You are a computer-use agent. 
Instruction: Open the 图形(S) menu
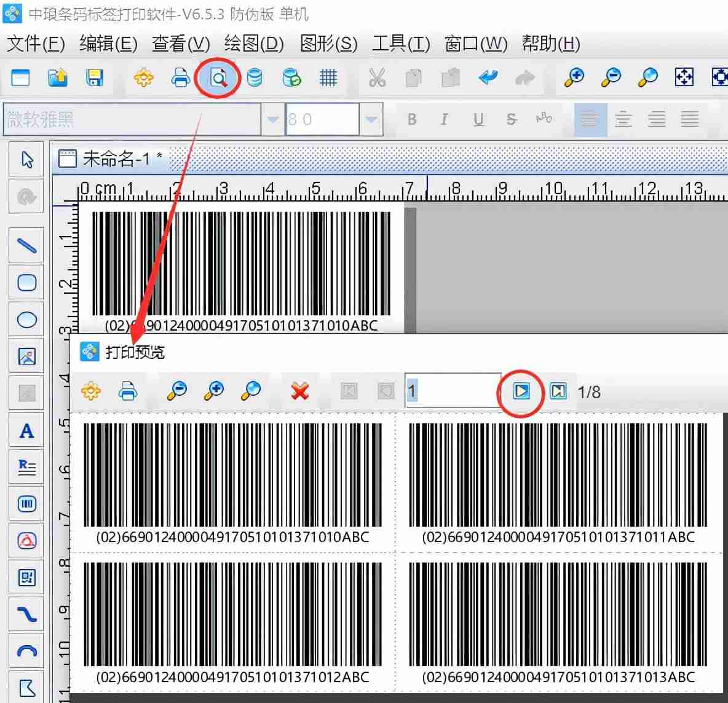pos(329,44)
